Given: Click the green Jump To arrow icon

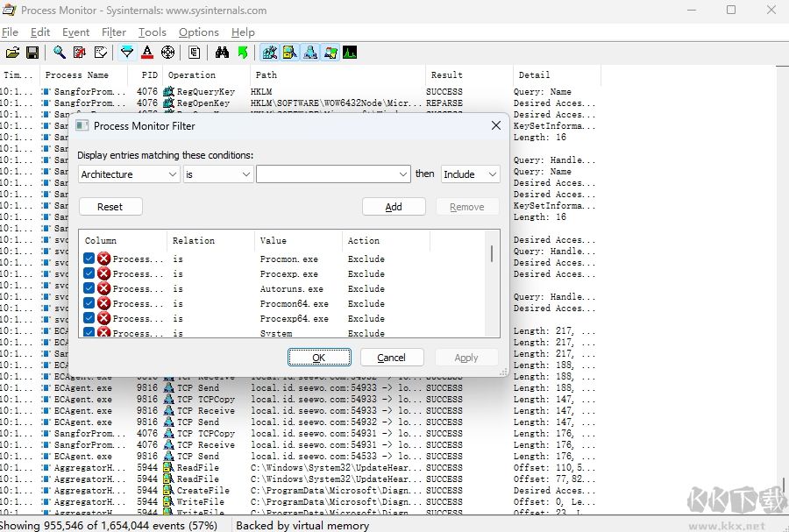Looking at the screenshot, I should 243,53.
